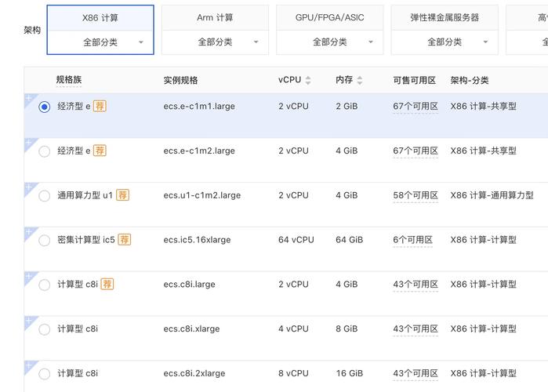Choose the ecs.c8i.2xlarge radio button
This screenshot has width=548, height=392.
[x=44, y=374]
